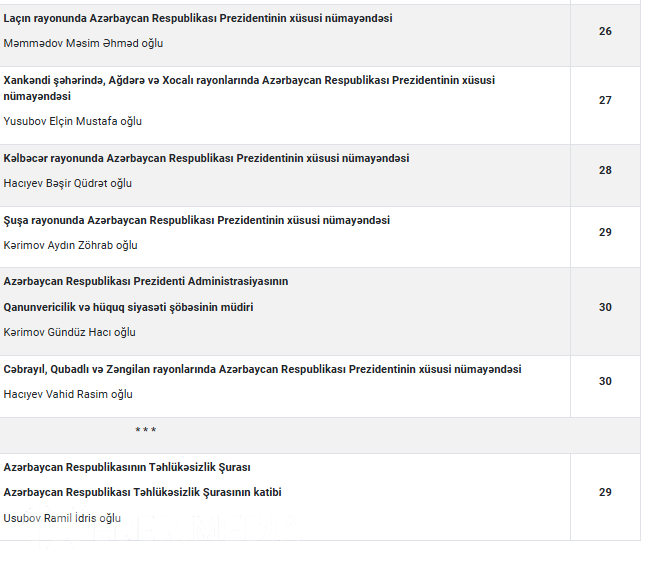Image resolution: width=652 pixels, height=570 pixels.
Task: Select the Laçın rayonunda representative title
Action: [198, 19]
